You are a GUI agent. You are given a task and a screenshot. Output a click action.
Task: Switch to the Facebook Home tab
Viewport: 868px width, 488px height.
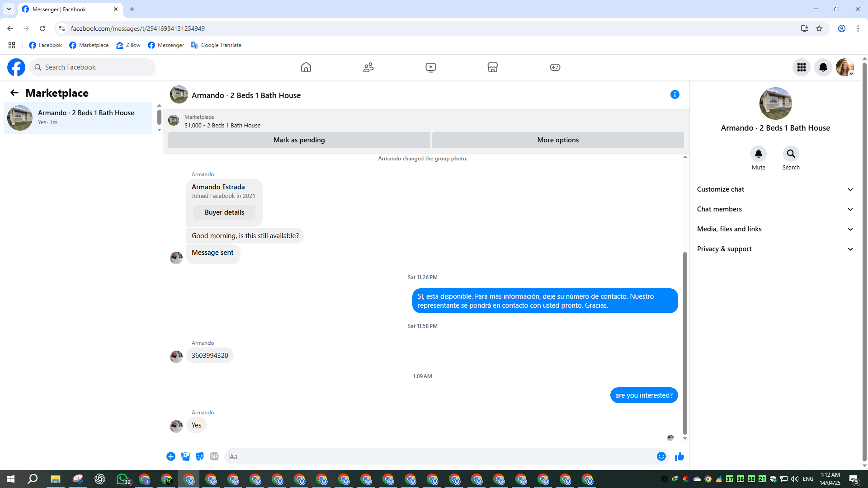(306, 67)
